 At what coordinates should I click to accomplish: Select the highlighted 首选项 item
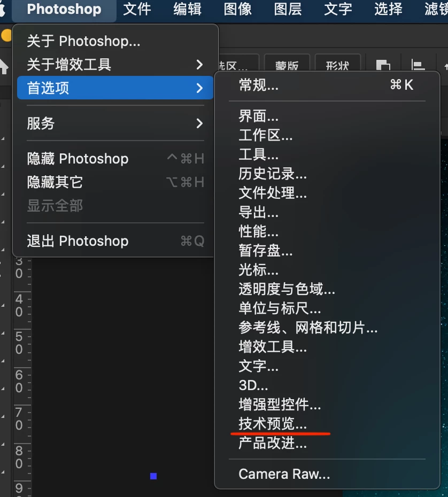point(115,88)
